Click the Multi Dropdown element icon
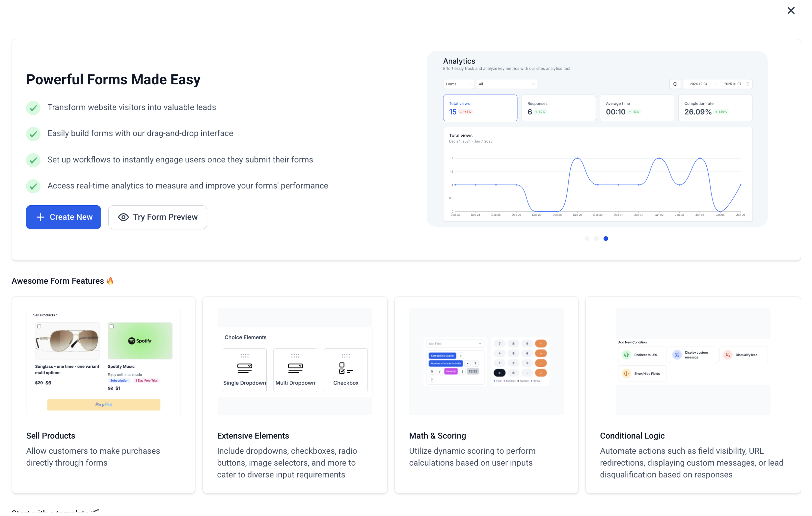Viewport: 812px width, 516px height. pos(295,368)
